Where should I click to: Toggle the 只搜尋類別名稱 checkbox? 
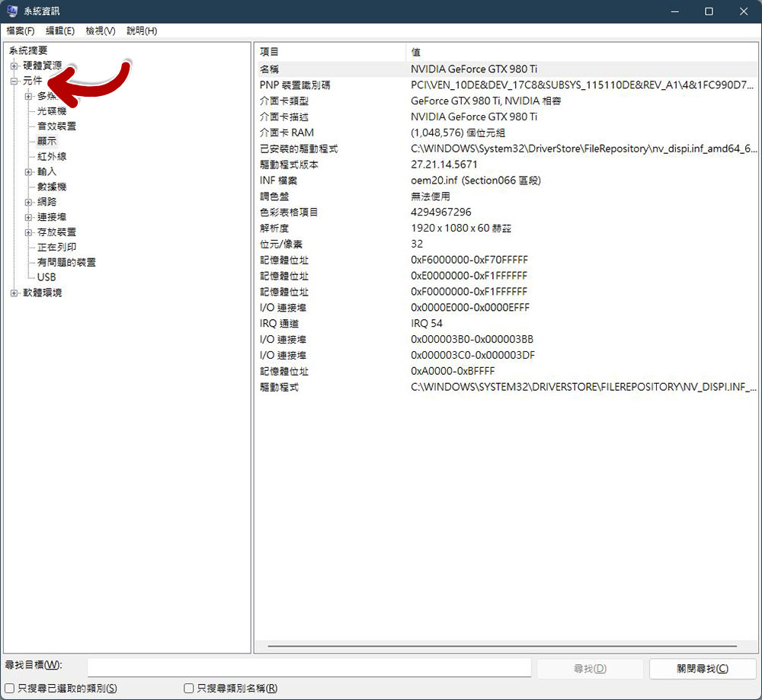tap(189, 688)
